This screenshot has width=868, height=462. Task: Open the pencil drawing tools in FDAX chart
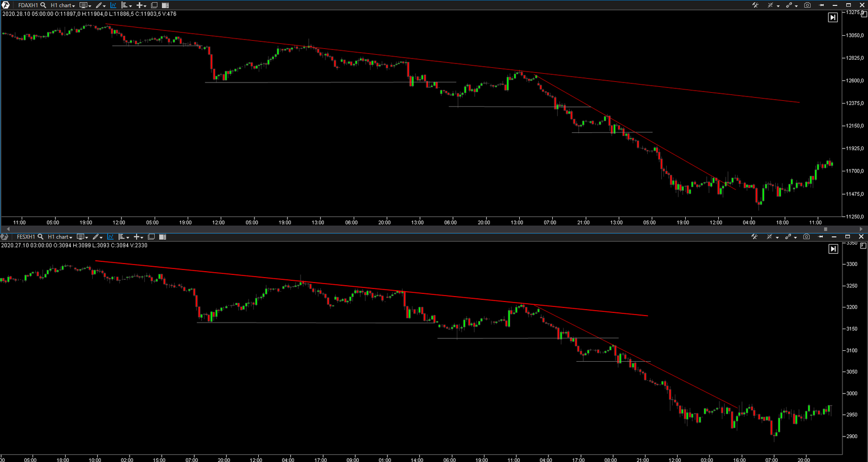(99, 5)
